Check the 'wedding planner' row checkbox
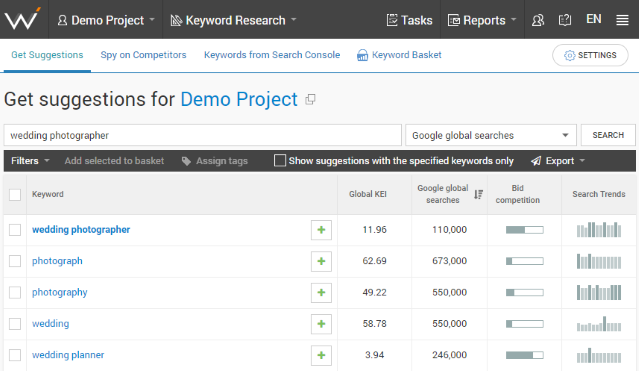 (x=15, y=355)
